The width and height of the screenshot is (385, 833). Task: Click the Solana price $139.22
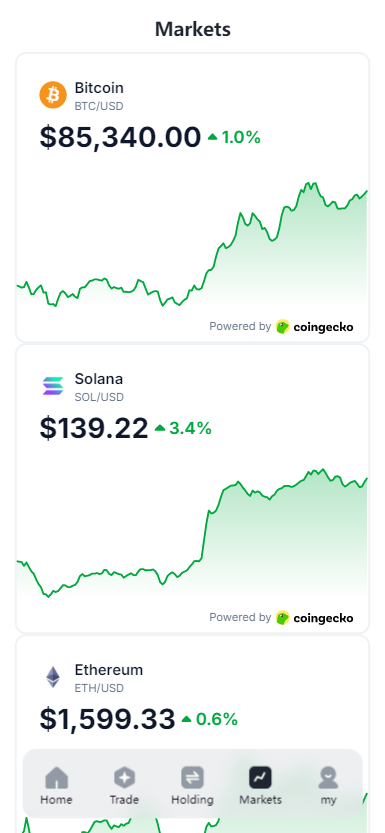pyautogui.click(x=94, y=428)
